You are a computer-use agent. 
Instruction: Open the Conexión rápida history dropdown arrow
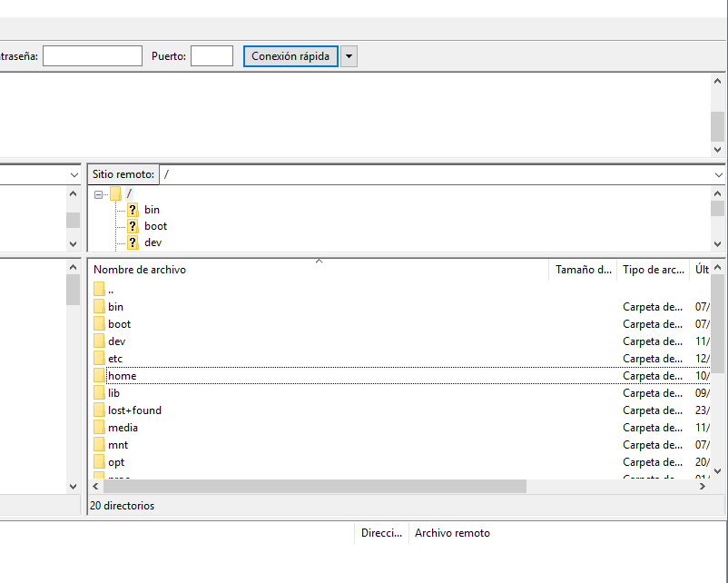[349, 56]
